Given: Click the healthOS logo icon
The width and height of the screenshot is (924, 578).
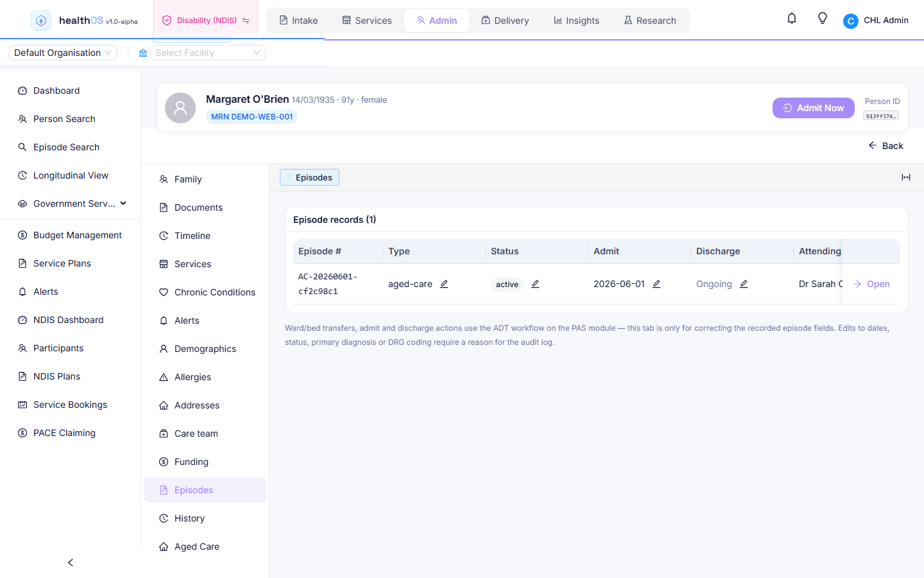Looking at the screenshot, I should click(41, 21).
